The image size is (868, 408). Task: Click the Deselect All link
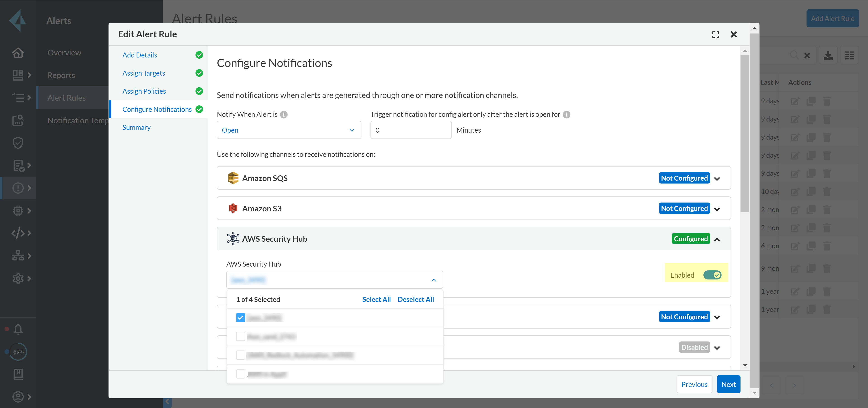coord(415,299)
